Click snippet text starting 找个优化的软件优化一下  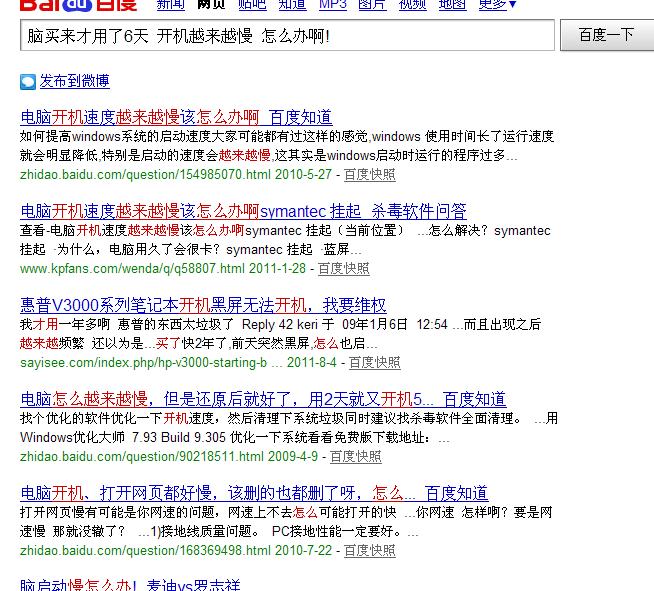tap(289, 428)
